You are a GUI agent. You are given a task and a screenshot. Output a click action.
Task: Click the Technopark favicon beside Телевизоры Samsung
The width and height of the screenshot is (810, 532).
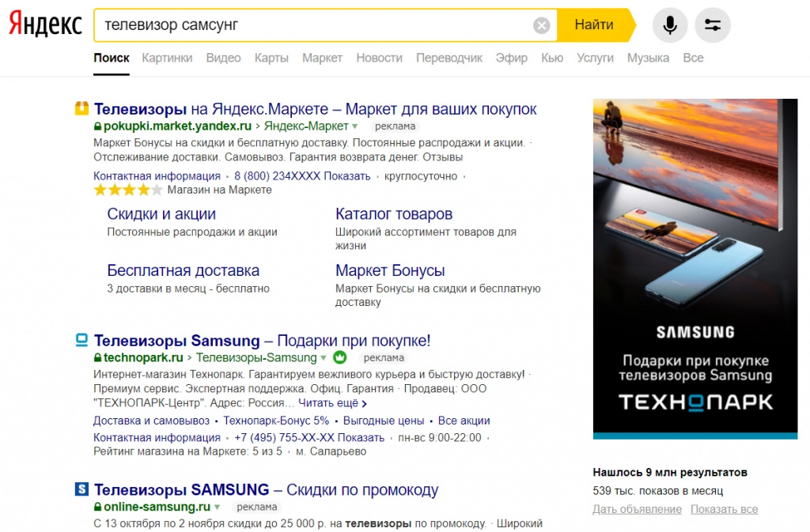81,341
